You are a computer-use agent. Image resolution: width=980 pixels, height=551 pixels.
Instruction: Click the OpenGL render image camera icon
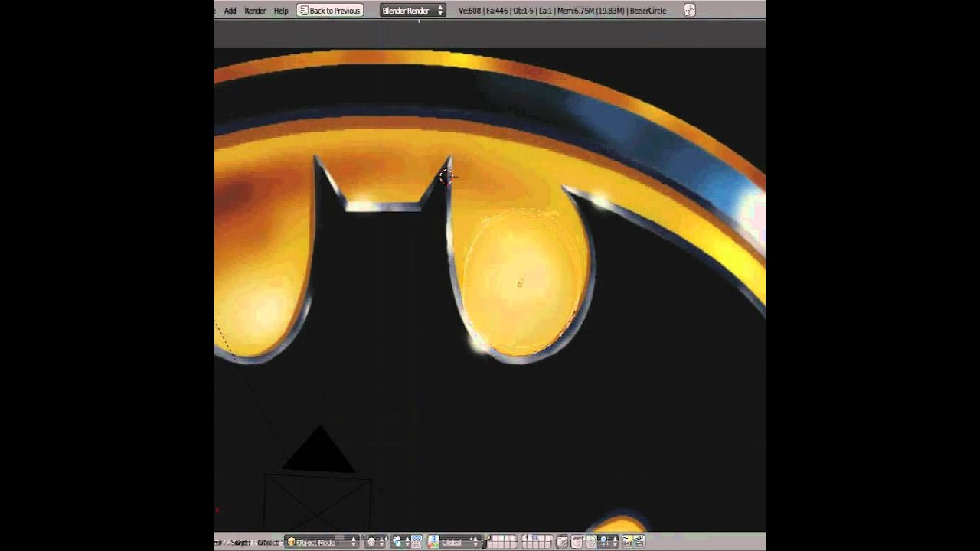click(x=626, y=542)
